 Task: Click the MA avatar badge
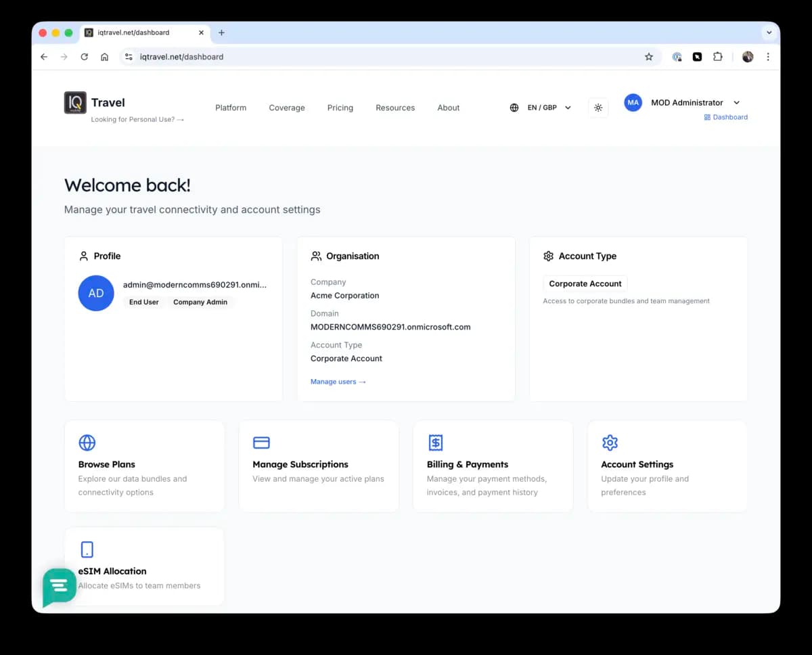[633, 103]
